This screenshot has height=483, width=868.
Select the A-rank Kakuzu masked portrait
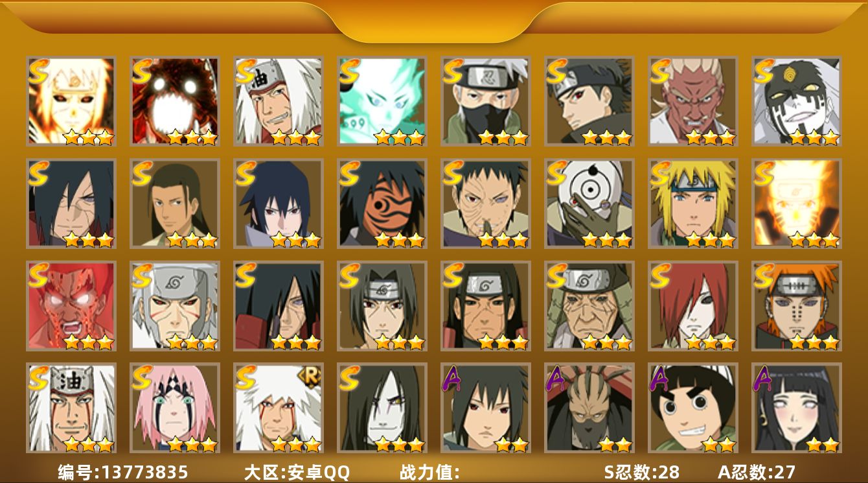pos(589,408)
